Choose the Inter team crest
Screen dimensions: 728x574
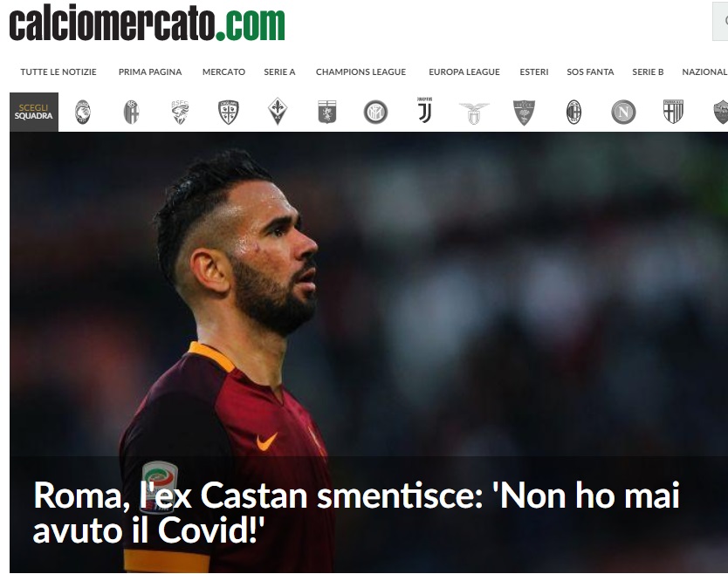(375, 113)
